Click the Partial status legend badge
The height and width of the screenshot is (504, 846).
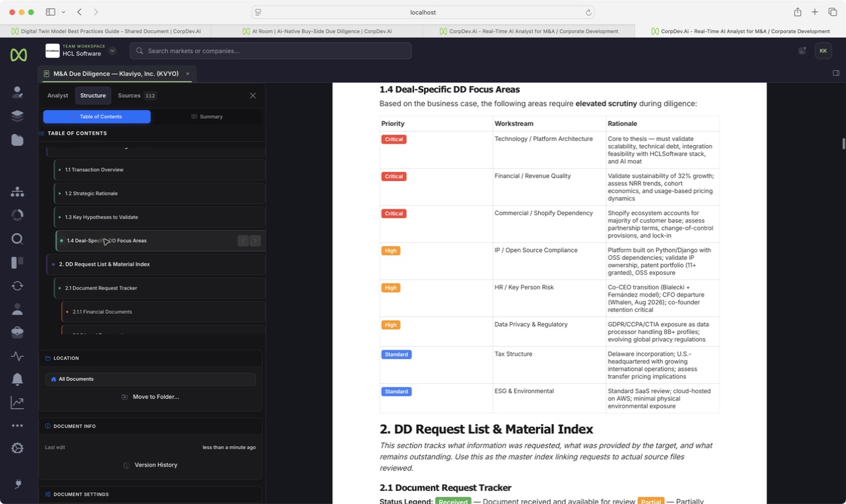click(x=650, y=501)
